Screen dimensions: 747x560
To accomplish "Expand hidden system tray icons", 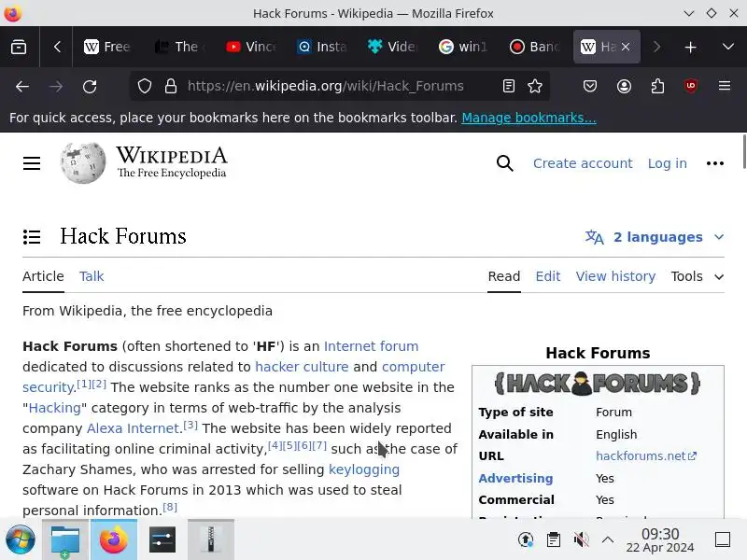I will [x=608, y=540].
